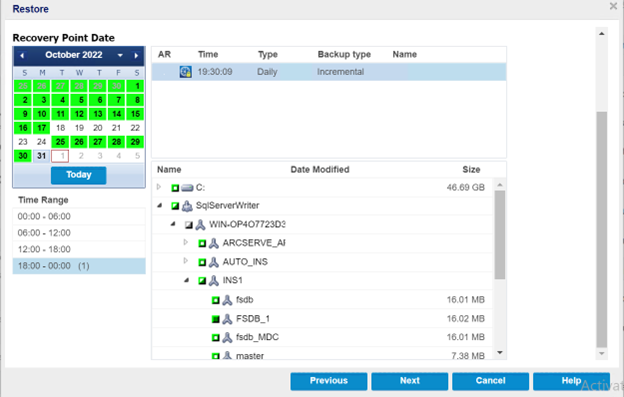Toggle the AUTO_INS checkbox
The width and height of the screenshot is (624, 397).
tap(202, 262)
